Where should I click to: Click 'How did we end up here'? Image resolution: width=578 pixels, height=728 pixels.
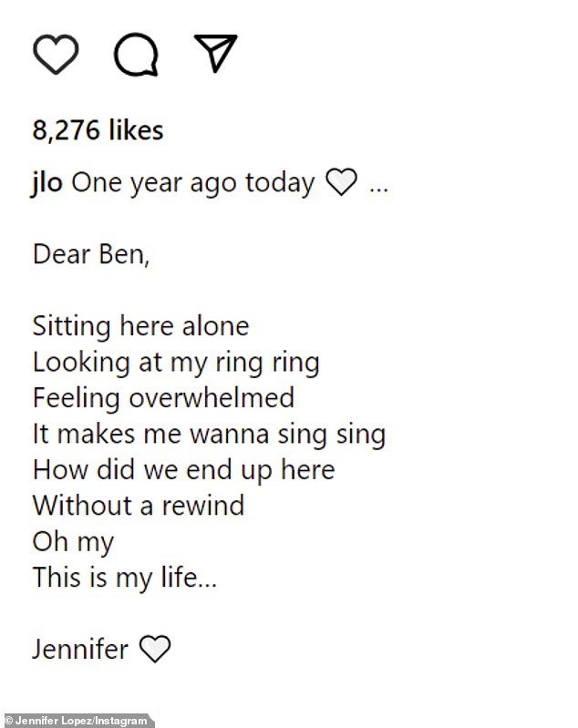coord(184,470)
